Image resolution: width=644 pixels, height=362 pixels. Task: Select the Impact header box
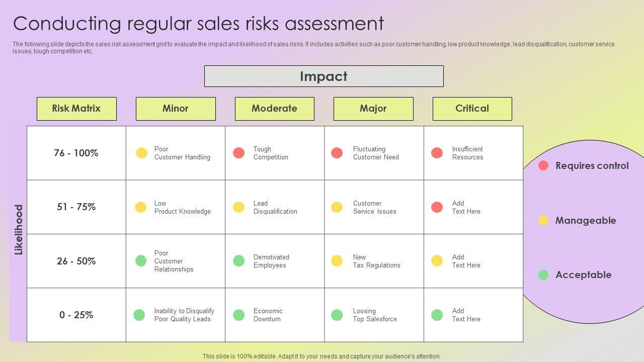point(324,76)
